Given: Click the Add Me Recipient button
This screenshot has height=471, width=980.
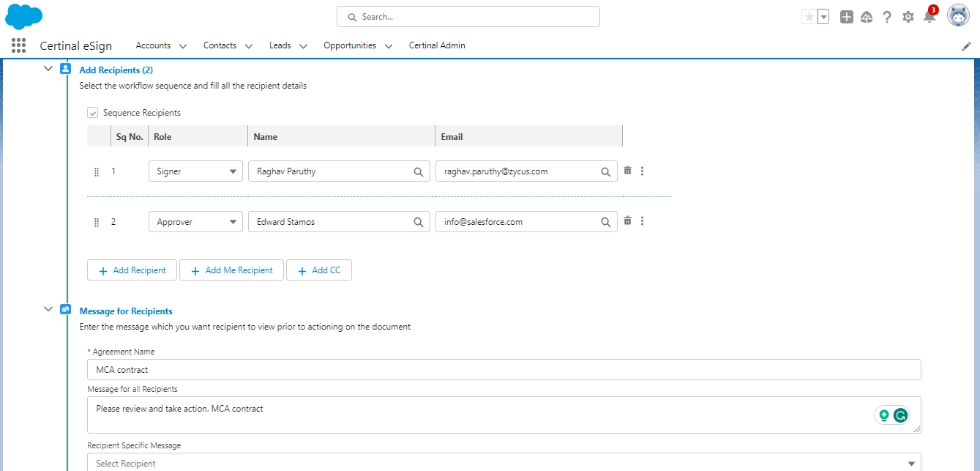Looking at the screenshot, I should pyautogui.click(x=231, y=270).
